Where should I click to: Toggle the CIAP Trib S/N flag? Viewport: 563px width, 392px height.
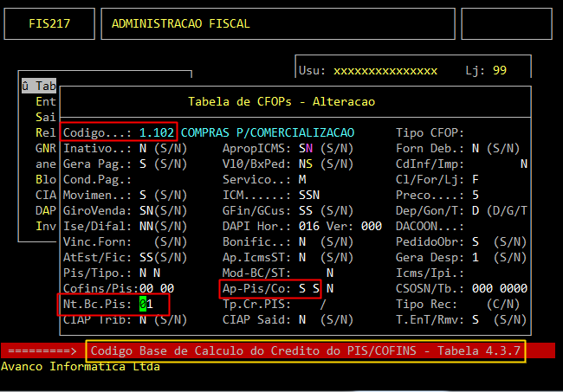(143, 319)
